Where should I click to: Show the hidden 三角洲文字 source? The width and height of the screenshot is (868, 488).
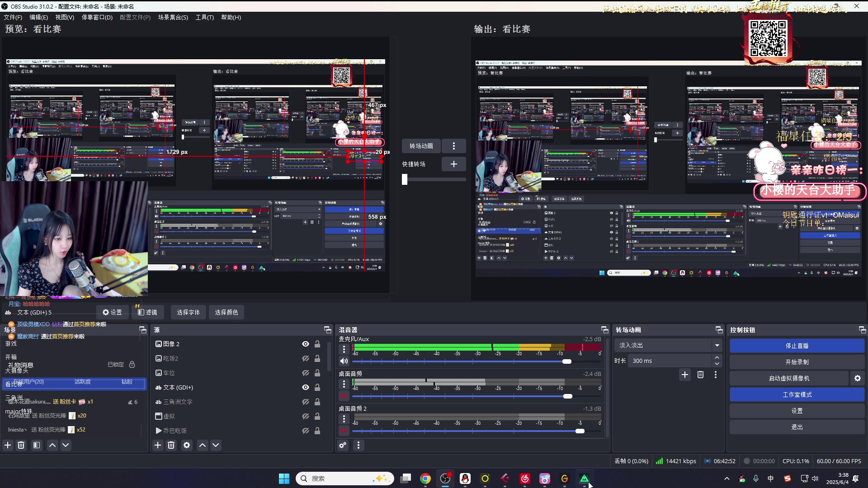[306, 402]
